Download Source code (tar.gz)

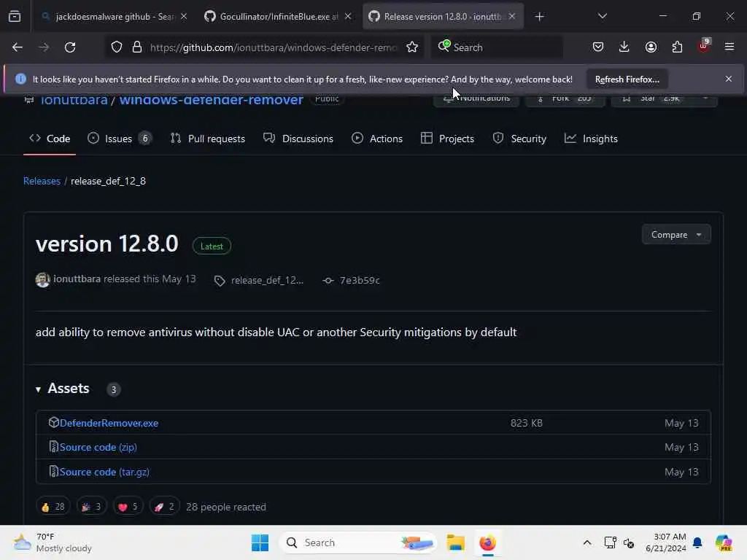point(104,472)
